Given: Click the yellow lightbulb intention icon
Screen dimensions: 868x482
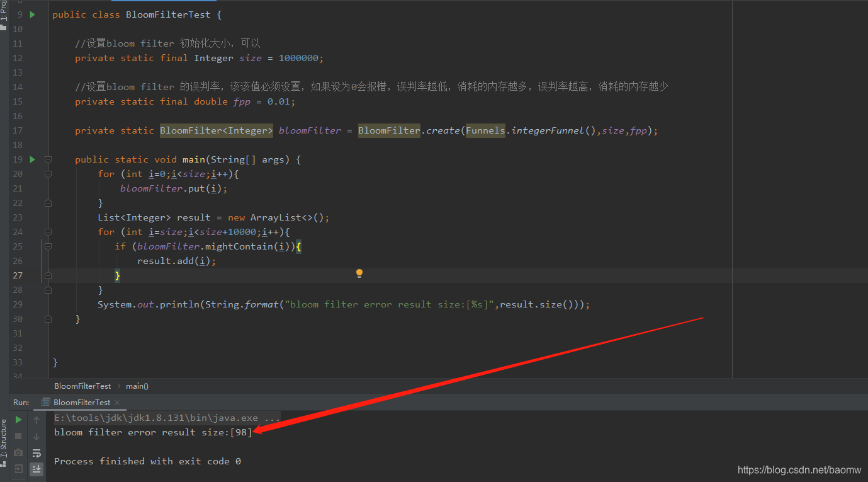Looking at the screenshot, I should point(359,273).
